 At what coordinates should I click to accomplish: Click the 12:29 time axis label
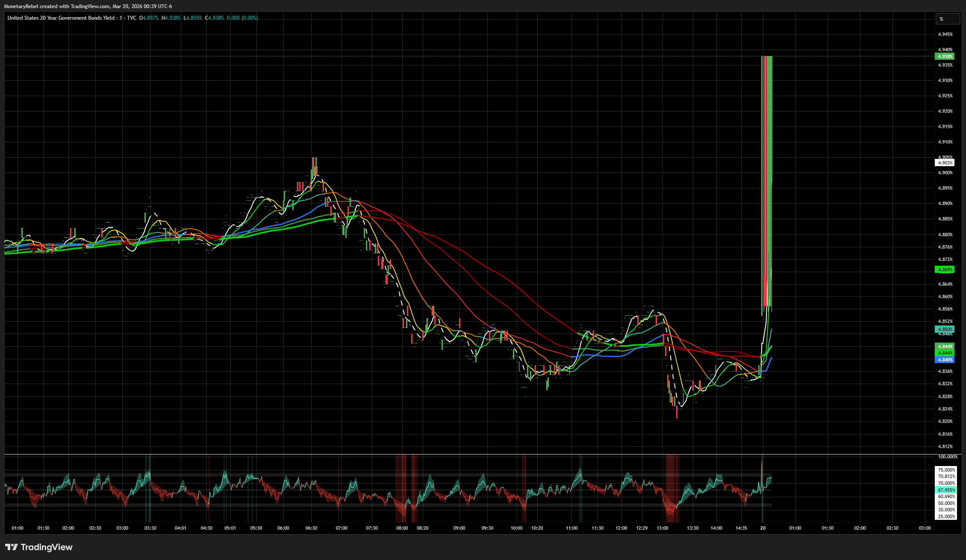coord(642,528)
